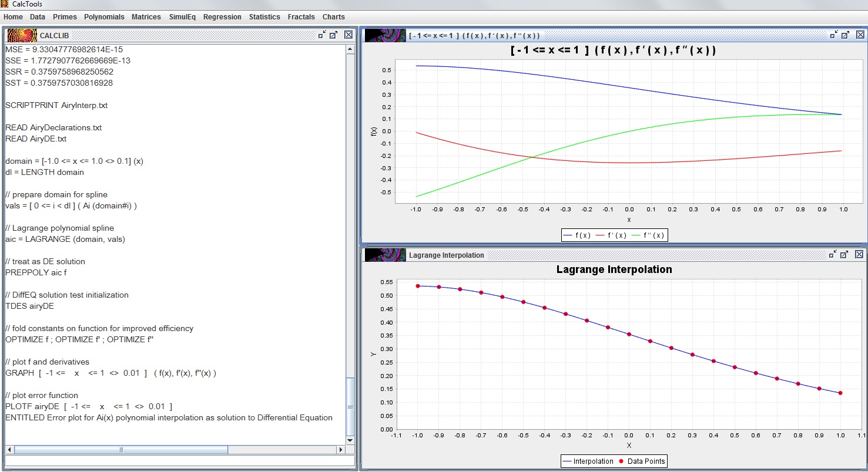Click the '// plot error function' comment
The width and height of the screenshot is (868, 472).
(42, 396)
